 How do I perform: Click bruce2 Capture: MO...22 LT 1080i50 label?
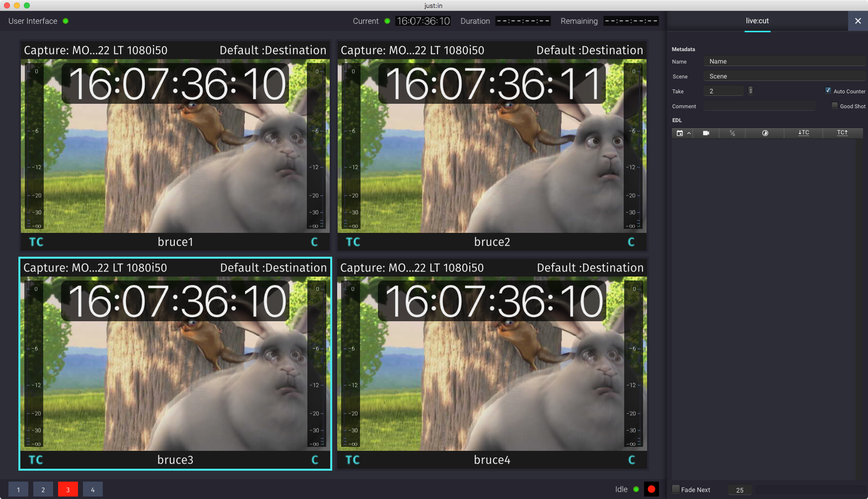[x=412, y=50]
